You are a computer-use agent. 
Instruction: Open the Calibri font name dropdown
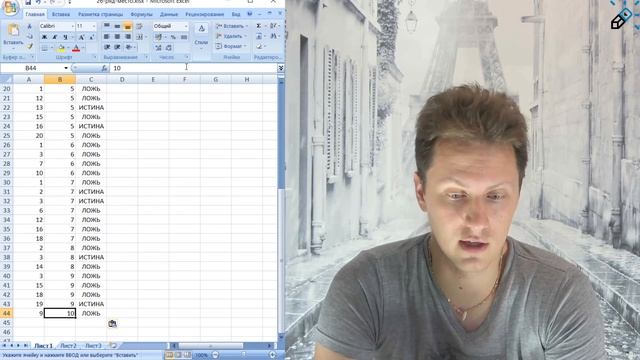73,26
